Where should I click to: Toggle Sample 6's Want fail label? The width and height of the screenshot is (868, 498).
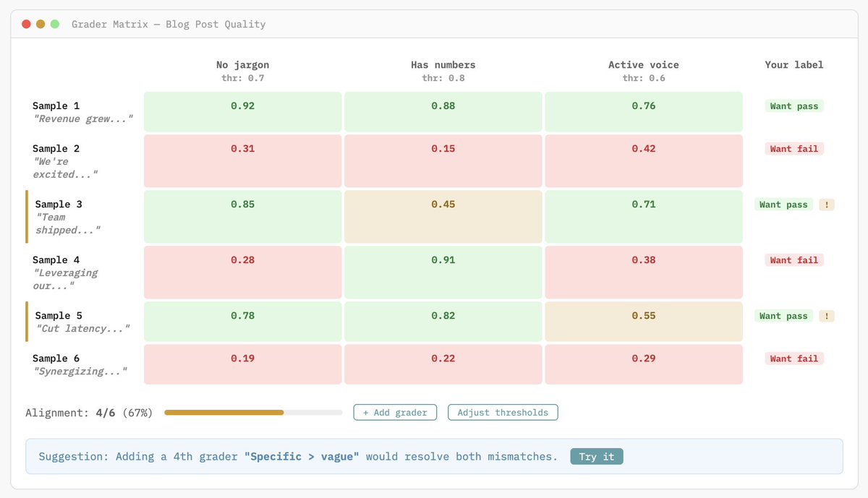[x=793, y=359]
